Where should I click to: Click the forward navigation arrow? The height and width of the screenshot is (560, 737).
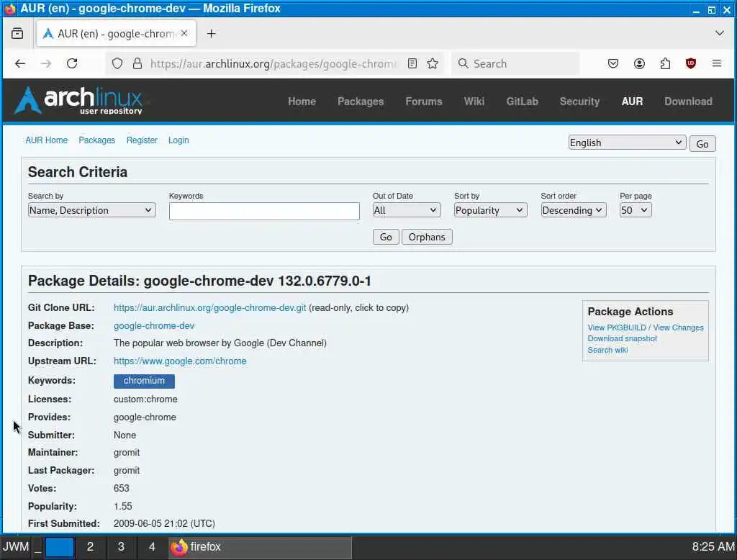click(45, 63)
